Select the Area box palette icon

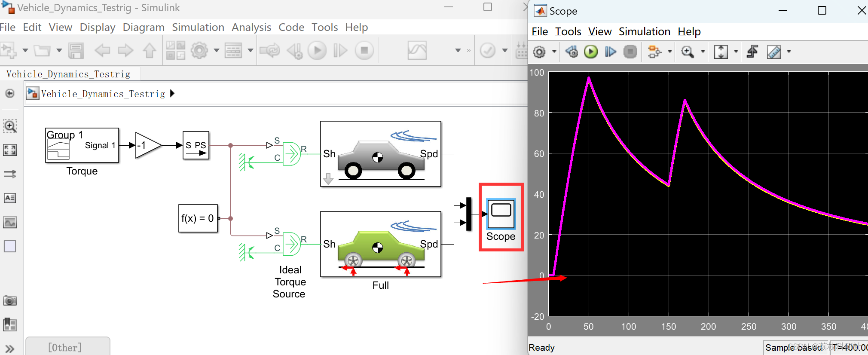coord(10,246)
